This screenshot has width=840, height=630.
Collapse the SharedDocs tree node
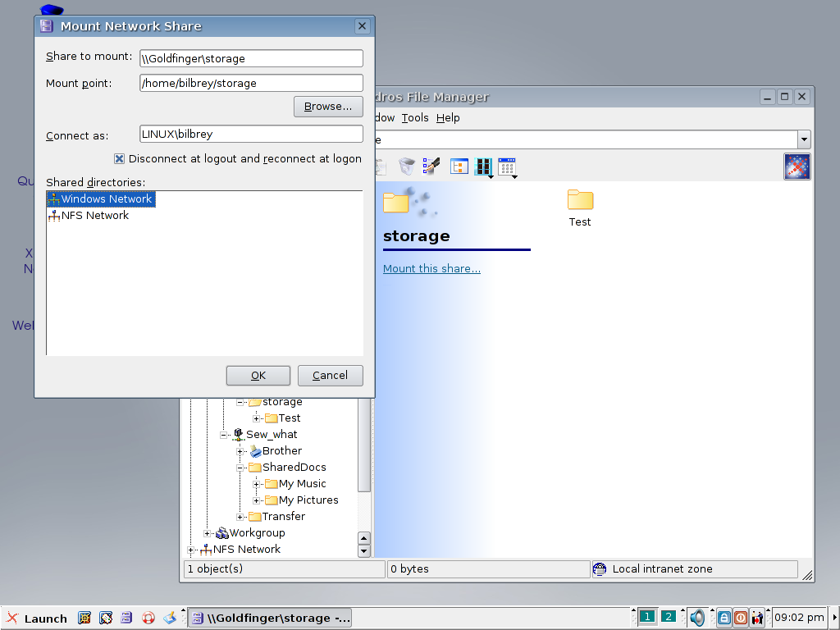tap(240, 468)
